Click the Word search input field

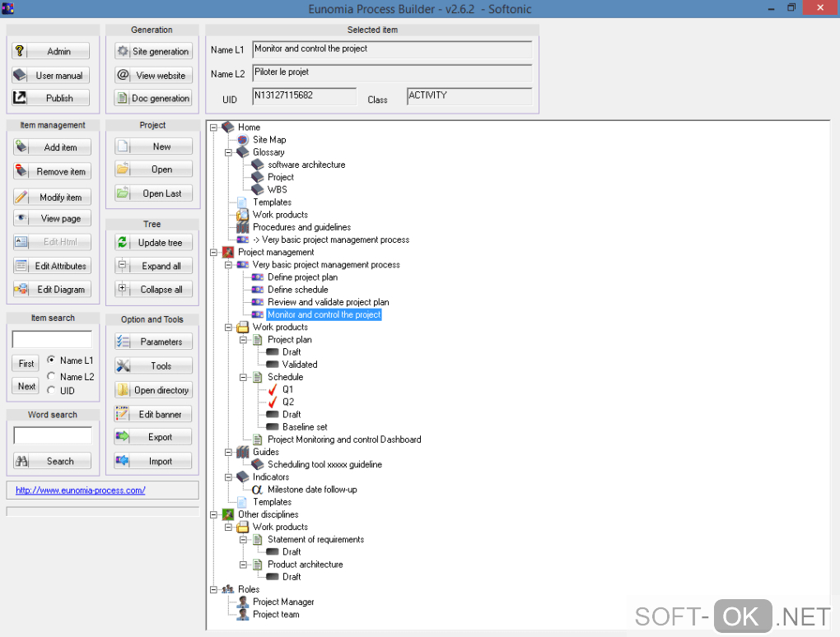53,435
